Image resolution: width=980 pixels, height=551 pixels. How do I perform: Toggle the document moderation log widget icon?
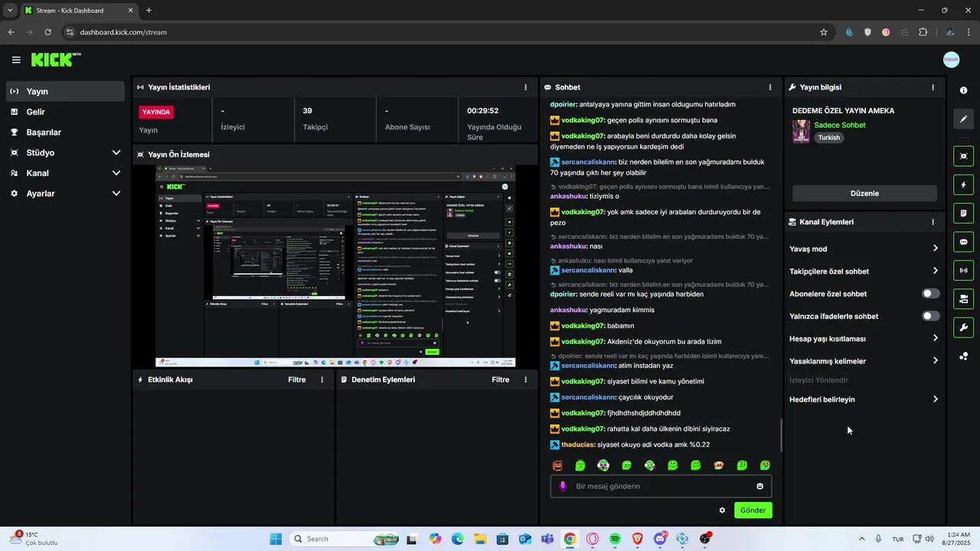[963, 213]
